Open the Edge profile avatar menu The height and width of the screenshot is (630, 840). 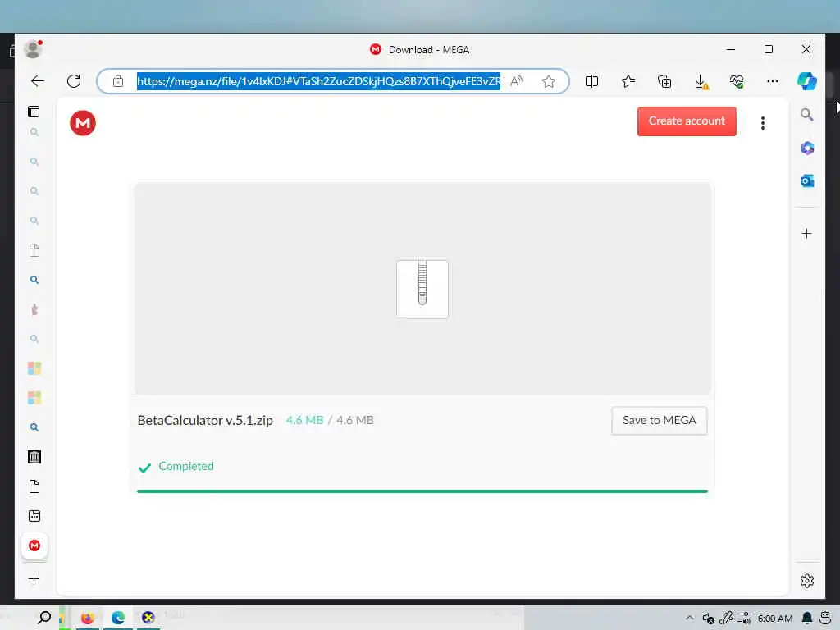click(x=33, y=48)
